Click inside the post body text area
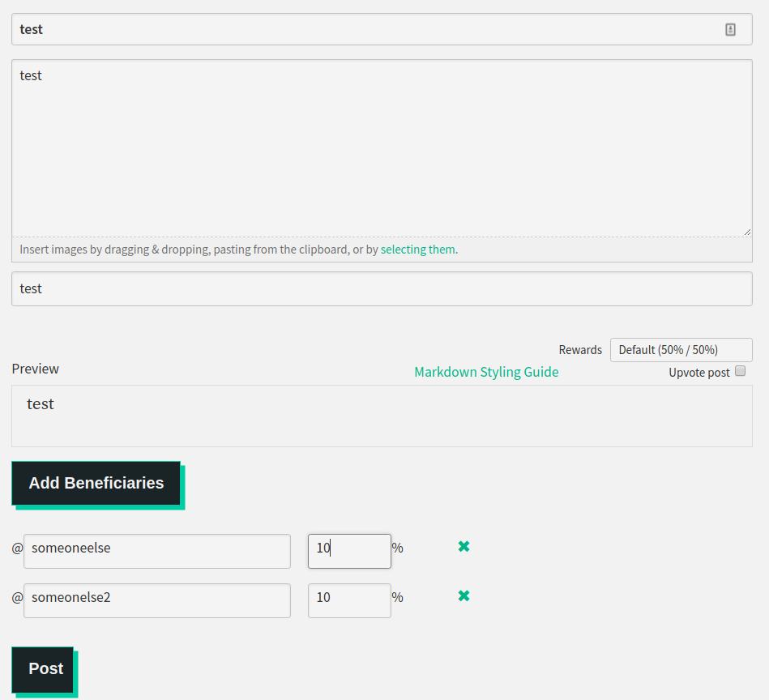The width and height of the screenshot is (769, 700). [382, 148]
